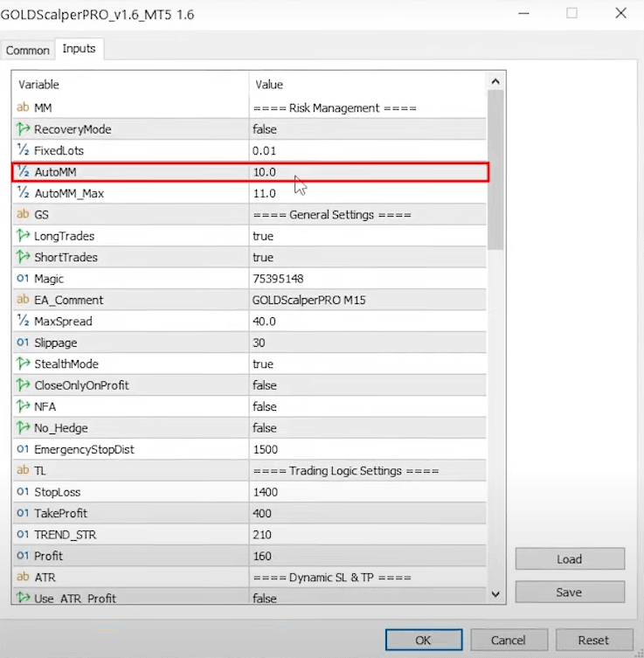The image size is (644, 658).
Task: Click the string type icon beside MM
Action: 23,107
